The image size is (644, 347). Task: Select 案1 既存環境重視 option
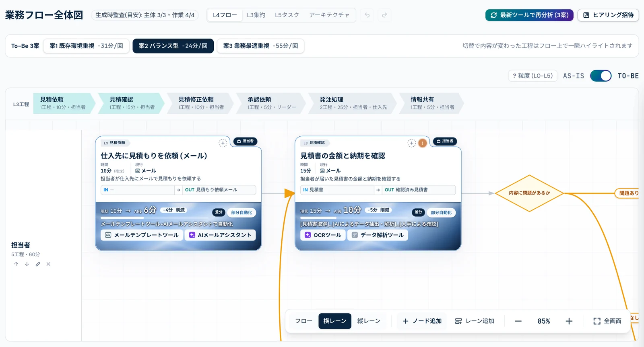(x=86, y=46)
